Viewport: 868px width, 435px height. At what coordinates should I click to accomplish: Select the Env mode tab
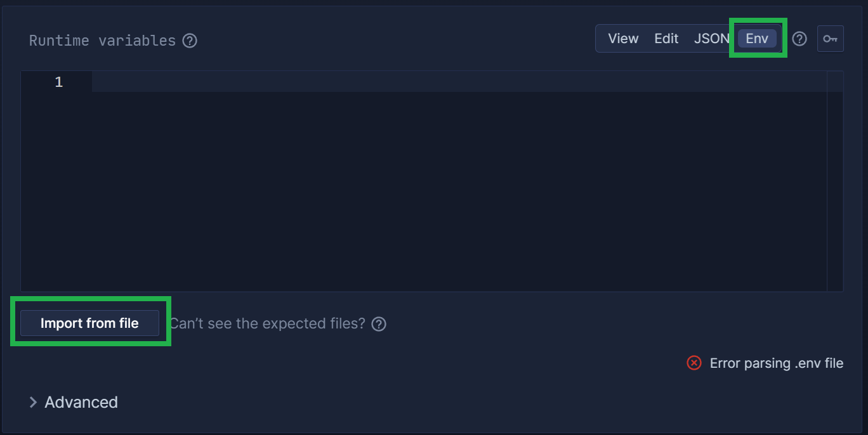click(757, 39)
